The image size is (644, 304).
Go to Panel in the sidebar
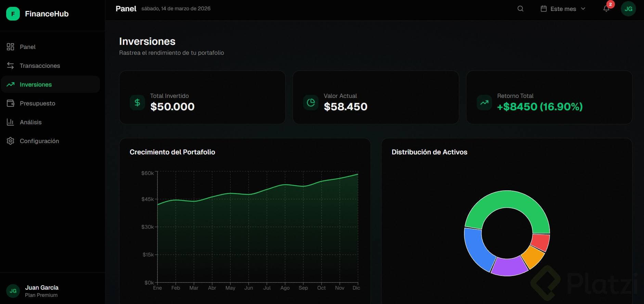pos(51,47)
